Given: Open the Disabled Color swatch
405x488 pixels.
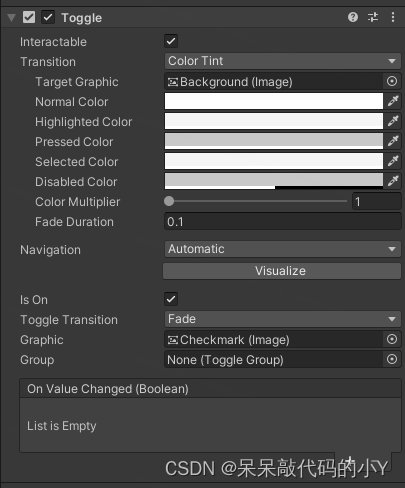Looking at the screenshot, I should tap(274, 181).
